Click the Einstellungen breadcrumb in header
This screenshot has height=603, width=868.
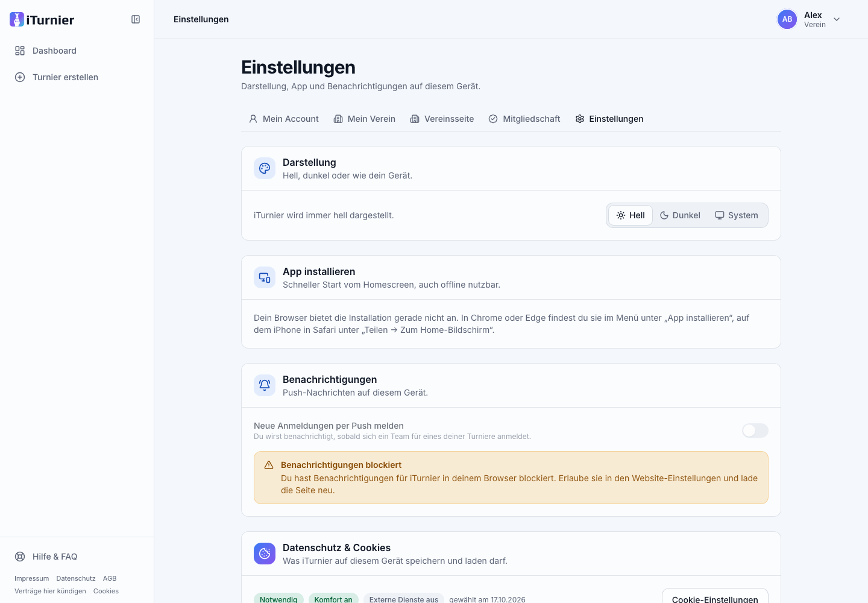coord(201,19)
